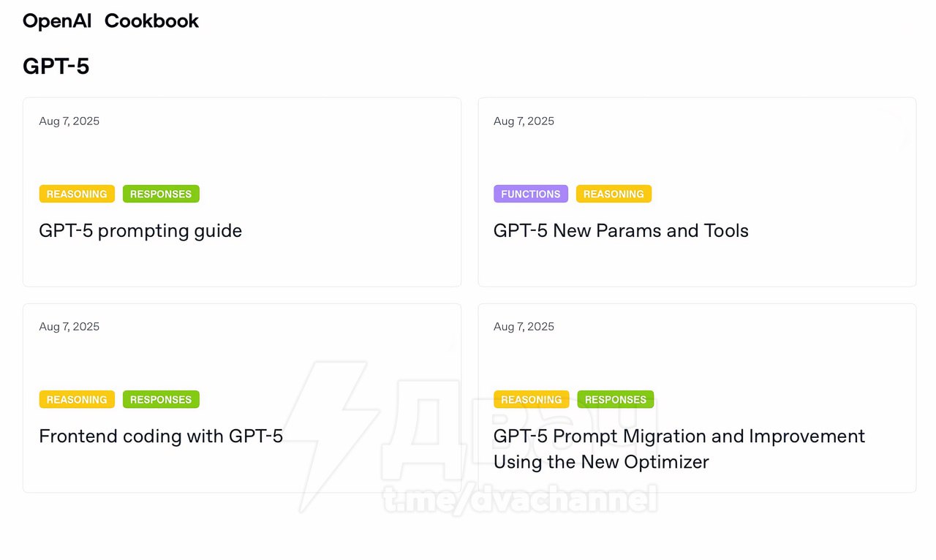Click the t.me/dvachannel watermark text
The image size is (936, 560).
point(520,500)
